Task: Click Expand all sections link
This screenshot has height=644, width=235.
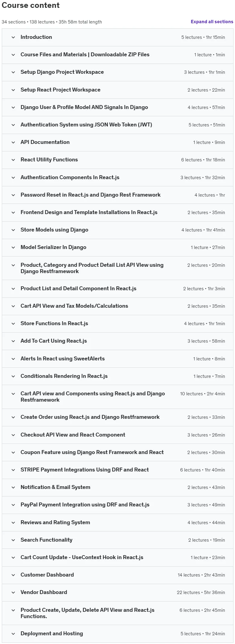Action: coord(212,22)
